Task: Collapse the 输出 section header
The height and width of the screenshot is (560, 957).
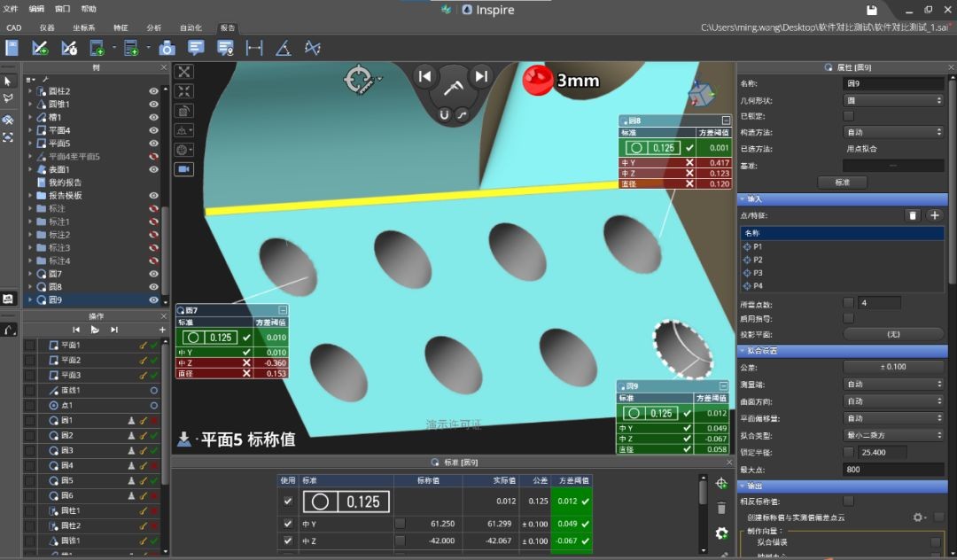Action: (843, 486)
